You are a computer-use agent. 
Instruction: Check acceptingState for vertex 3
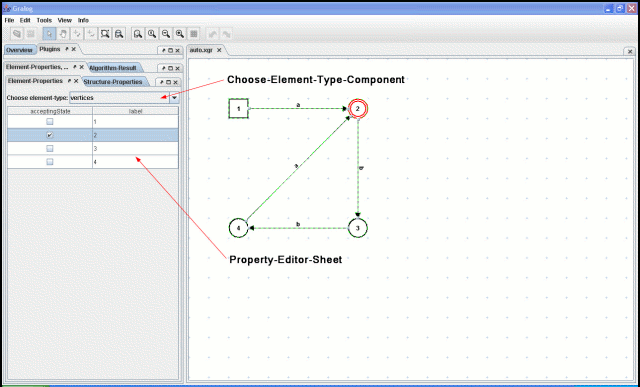point(50,149)
